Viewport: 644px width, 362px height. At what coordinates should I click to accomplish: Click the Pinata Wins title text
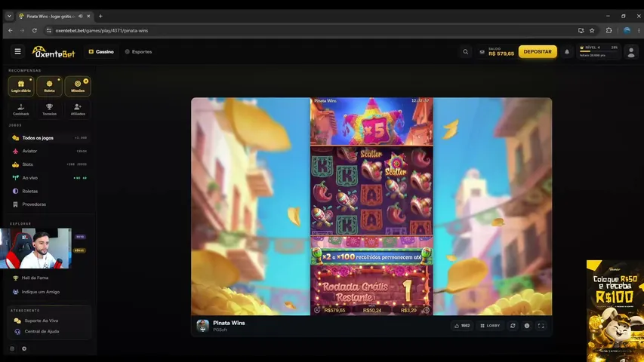pyautogui.click(x=229, y=323)
